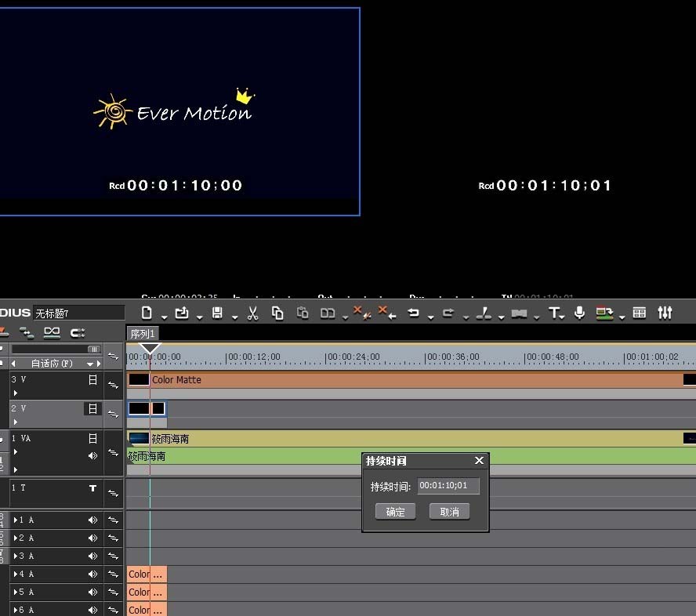The width and height of the screenshot is (696, 616).
Task: Mute audio on 1 VA track
Action: click(92, 456)
